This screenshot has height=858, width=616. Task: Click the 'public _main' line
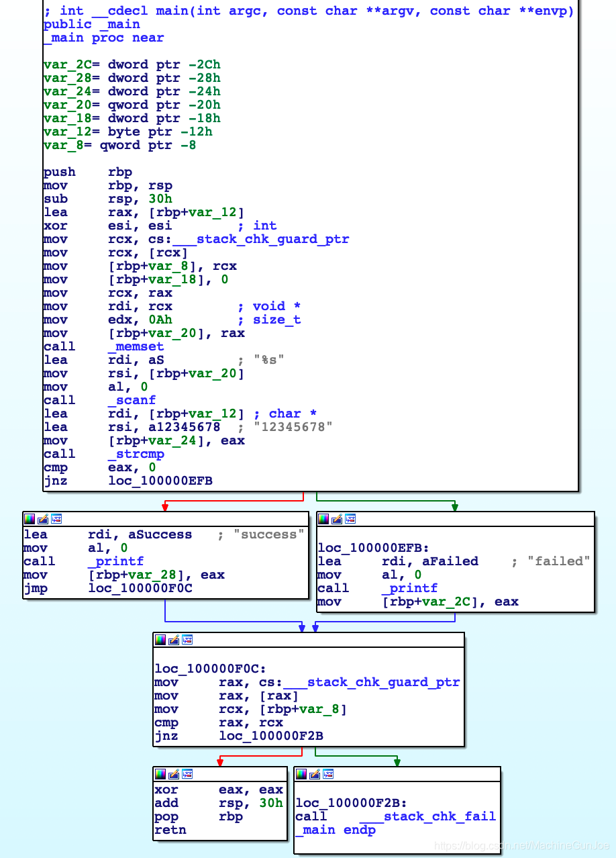(91, 24)
